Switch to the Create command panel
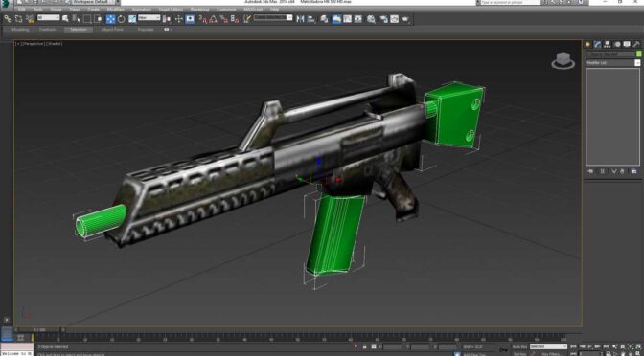The height and width of the screenshot is (356, 644). click(588, 44)
